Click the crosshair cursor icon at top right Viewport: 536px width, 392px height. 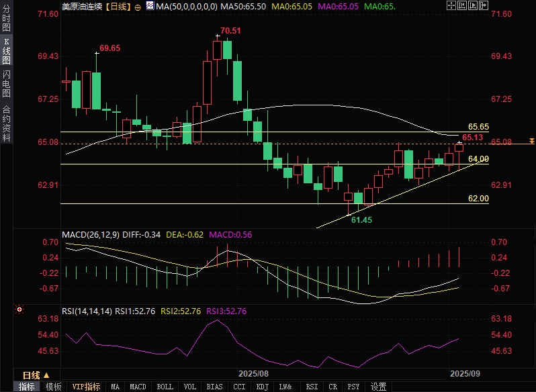451,5
